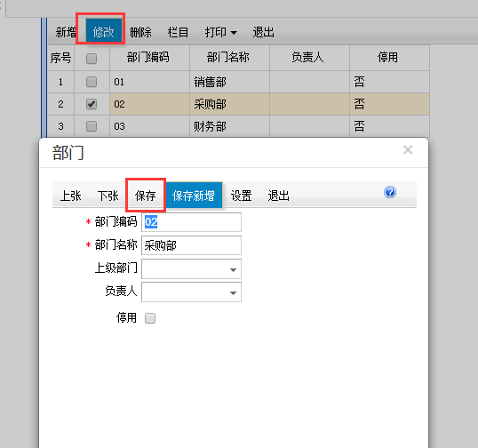The height and width of the screenshot is (448, 478).
Task: Open the 栏目 column settings
Action: click(x=178, y=32)
